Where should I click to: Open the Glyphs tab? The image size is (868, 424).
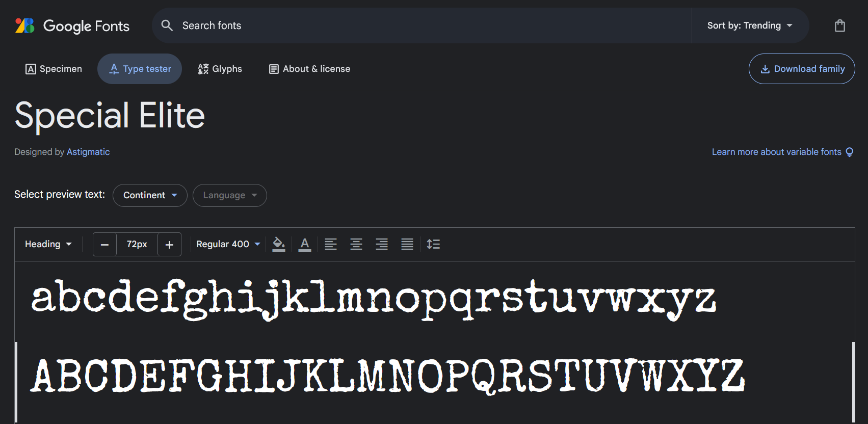[220, 69]
